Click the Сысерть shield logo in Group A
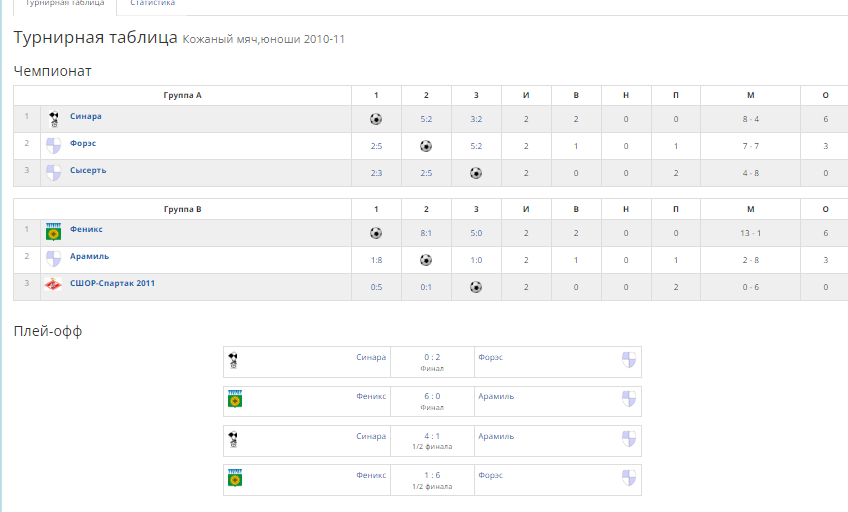This screenshot has height=512, width=848. [x=54, y=173]
